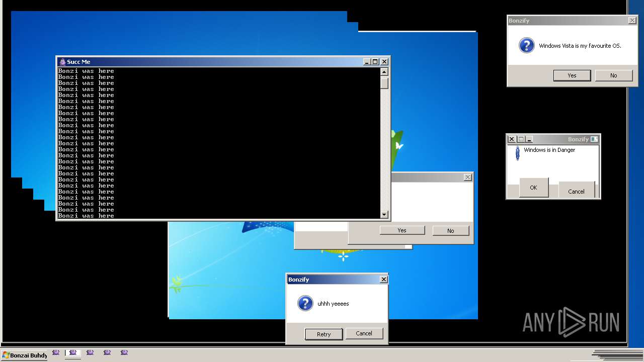Click the question icon in the uhhh yeeees dialog
The width and height of the screenshot is (644, 362).
(305, 304)
